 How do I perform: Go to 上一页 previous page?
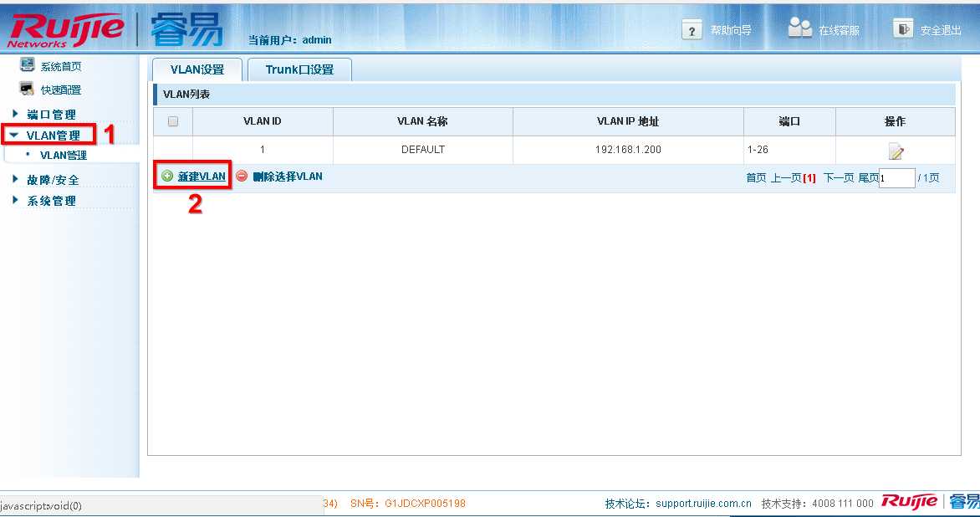click(x=786, y=178)
